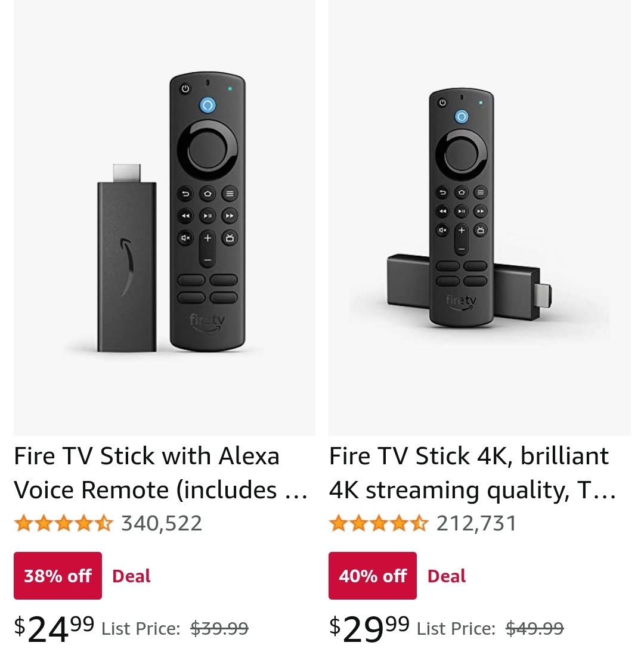Click the star rating above the 40% off badge
This screenshot has height=658, width=644.
378,524
